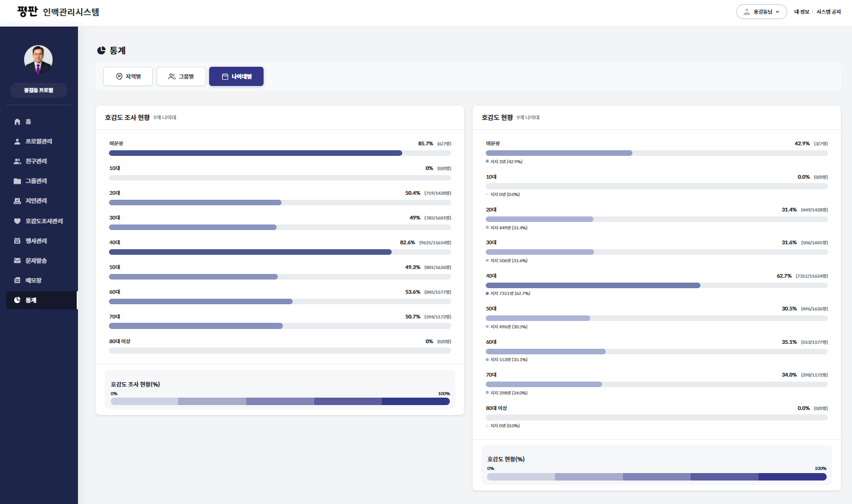Viewport: 852px width, 504px height.
Task: Switch to the 그룹별 tab
Action: pyautogui.click(x=181, y=77)
